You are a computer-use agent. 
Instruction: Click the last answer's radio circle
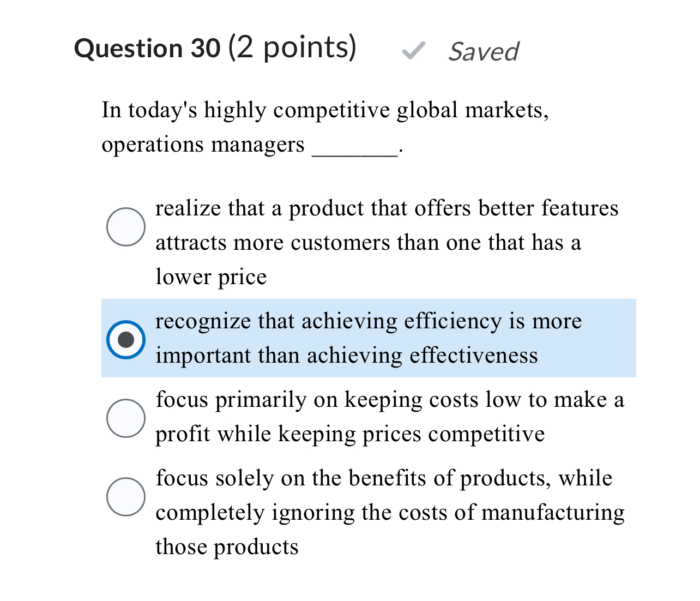click(126, 497)
